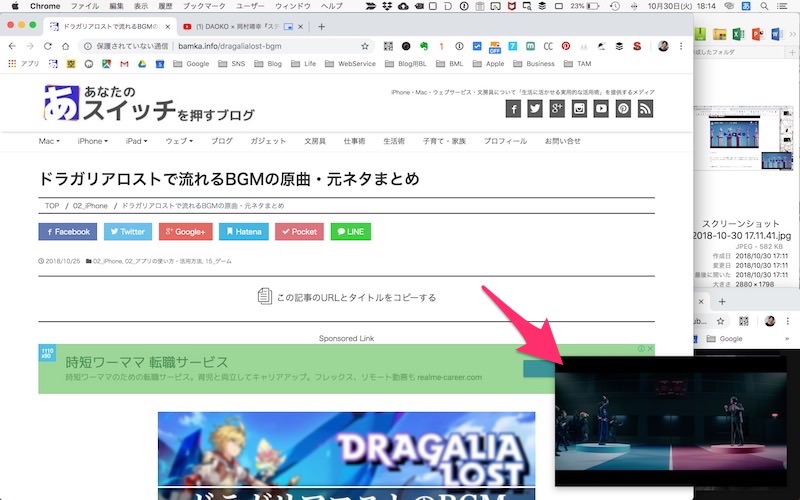Open a new tab with plus button
This screenshot has height=500, width=800.
tap(321, 27)
